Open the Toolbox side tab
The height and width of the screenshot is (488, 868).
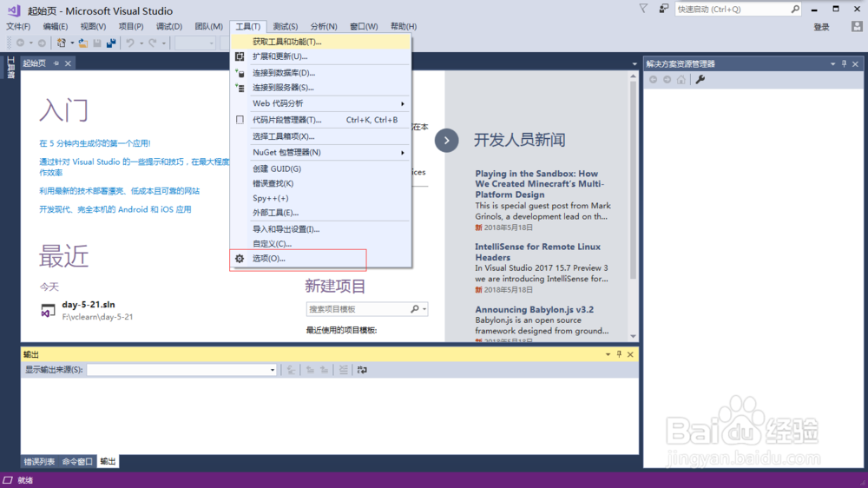[10, 68]
